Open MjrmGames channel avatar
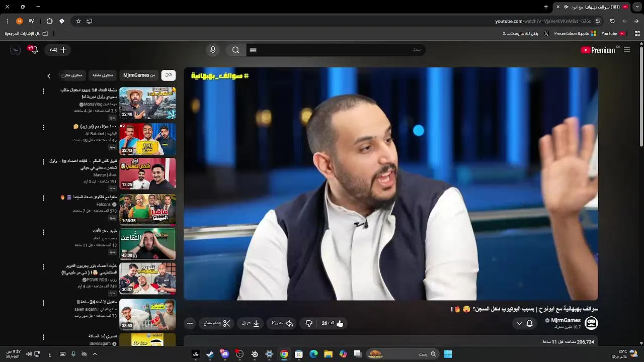 click(591, 323)
